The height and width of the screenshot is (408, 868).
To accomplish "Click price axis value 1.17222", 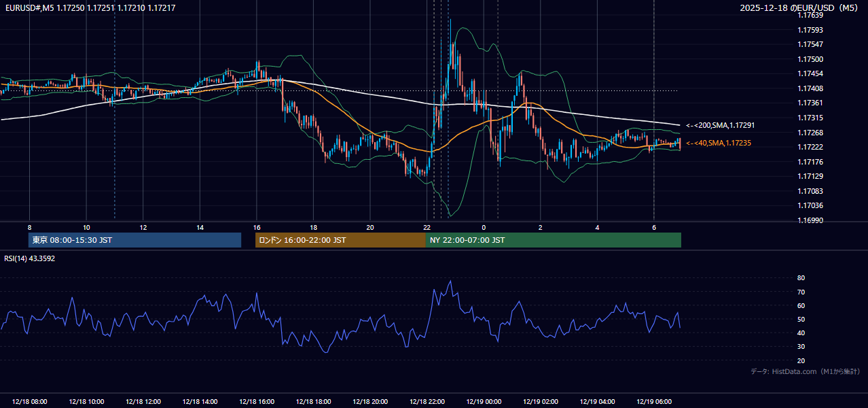I will point(810,148).
